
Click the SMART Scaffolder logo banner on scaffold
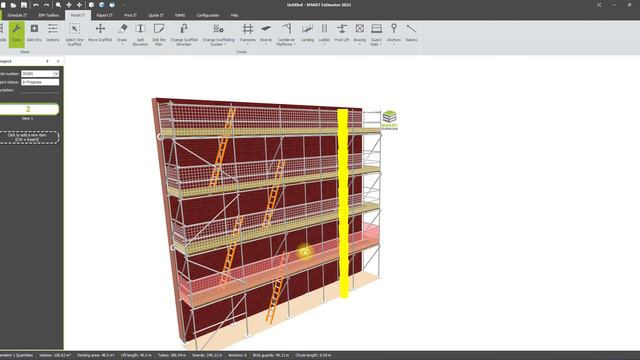389,120
